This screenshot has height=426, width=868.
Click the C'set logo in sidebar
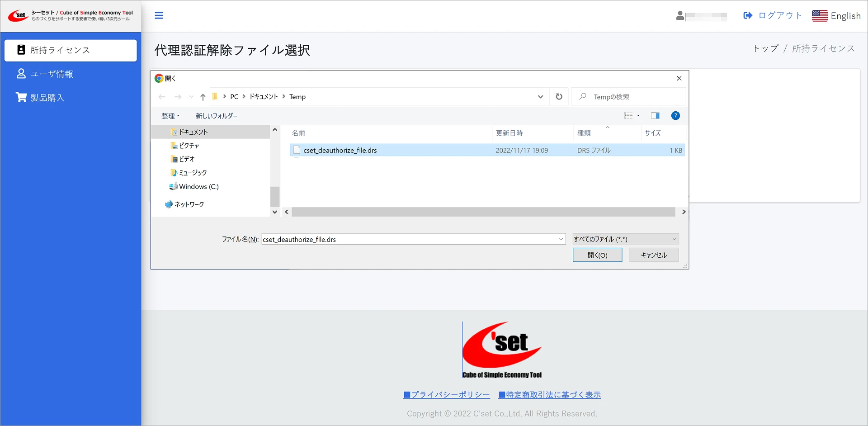point(18,16)
